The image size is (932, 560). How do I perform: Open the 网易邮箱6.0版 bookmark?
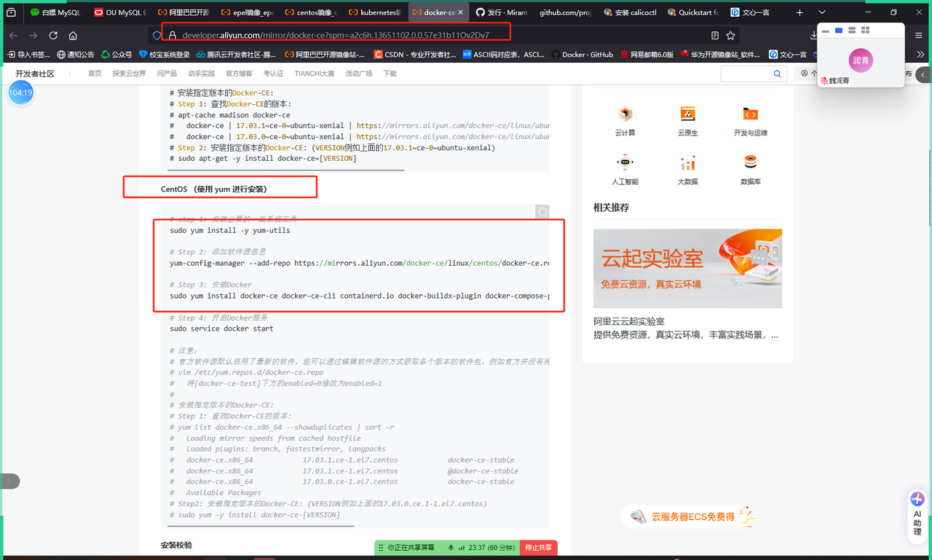point(647,54)
